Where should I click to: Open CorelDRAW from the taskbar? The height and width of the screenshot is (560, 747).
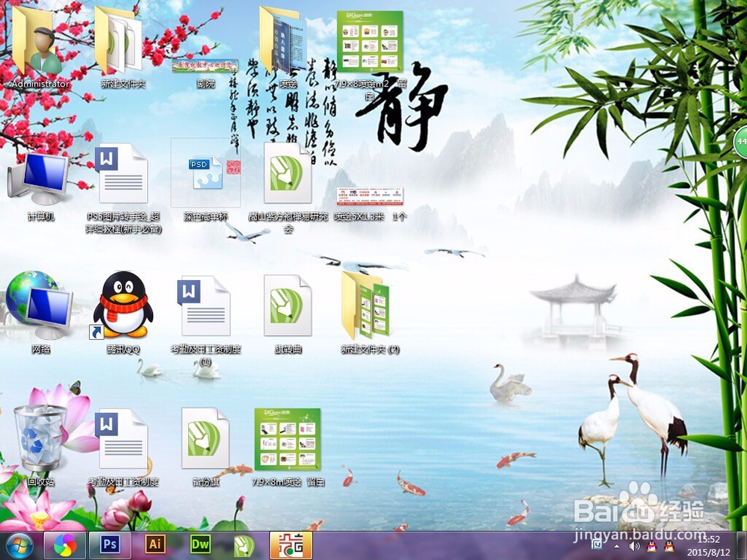pyautogui.click(x=244, y=545)
